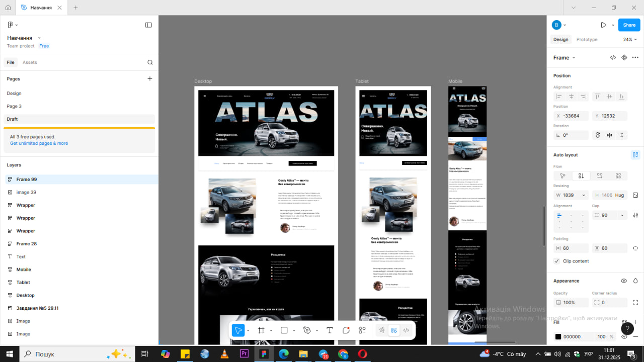Open the 24% zoom level dropdown
Image resolution: width=644 pixels, height=362 pixels.
[629, 39]
